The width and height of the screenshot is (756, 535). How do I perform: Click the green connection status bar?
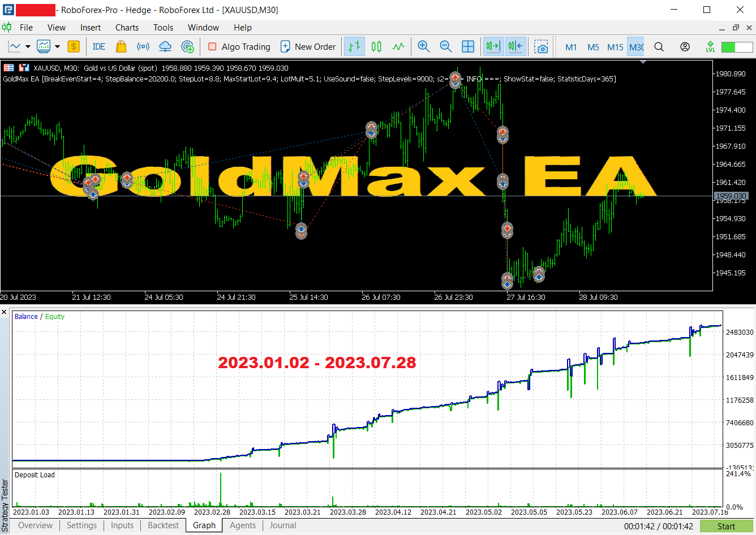tap(737, 47)
